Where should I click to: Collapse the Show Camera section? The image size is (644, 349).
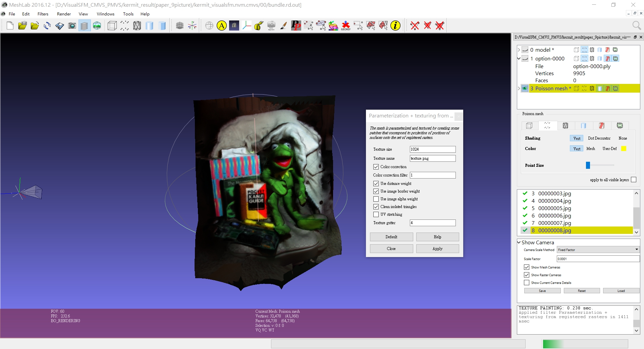click(x=519, y=242)
